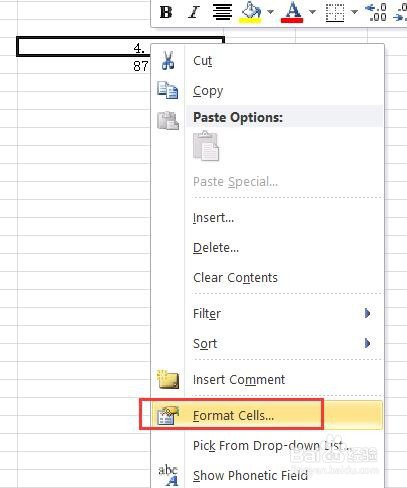
Task: Click the Format Cells icon
Action: click(168, 415)
